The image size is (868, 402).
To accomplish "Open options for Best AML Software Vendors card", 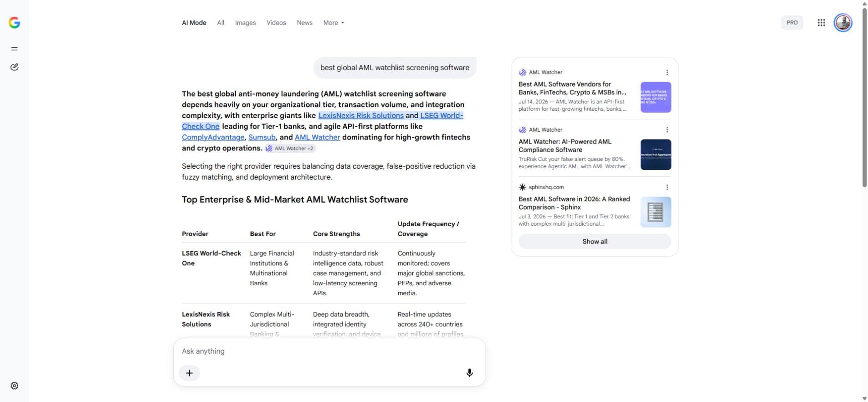I will tap(667, 72).
